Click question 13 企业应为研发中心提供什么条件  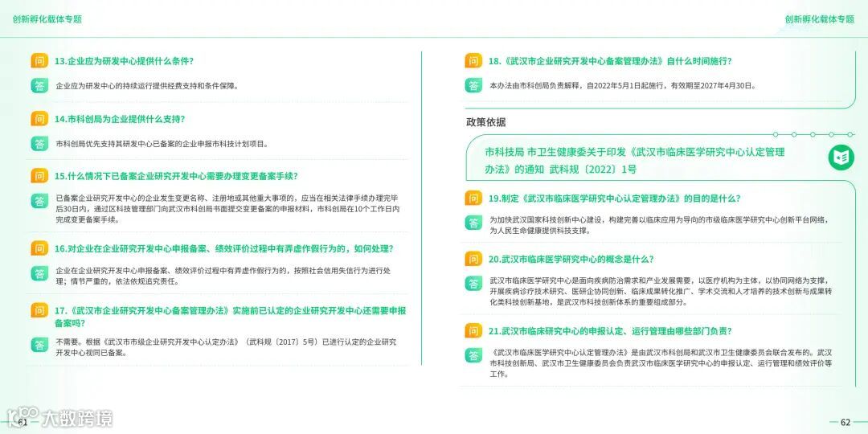tap(124, 61)
